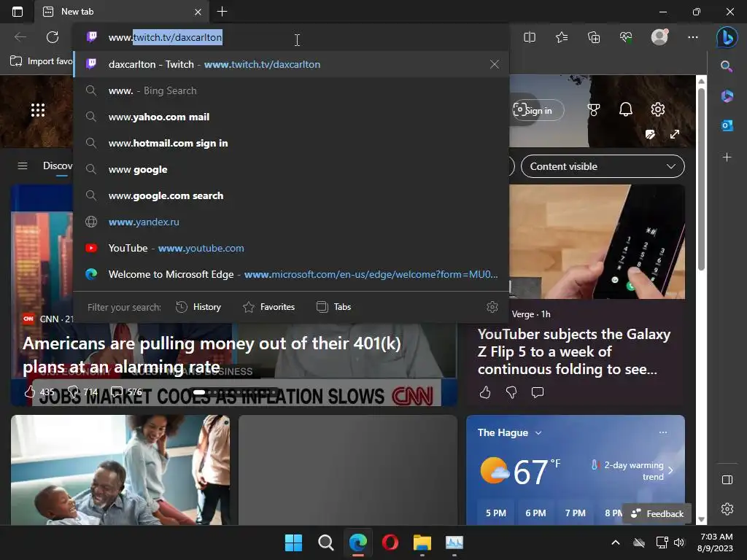Dislike the Galaxy Z Flip article
The width and height of the screenshot is (747, 560).
click(511, 392)
